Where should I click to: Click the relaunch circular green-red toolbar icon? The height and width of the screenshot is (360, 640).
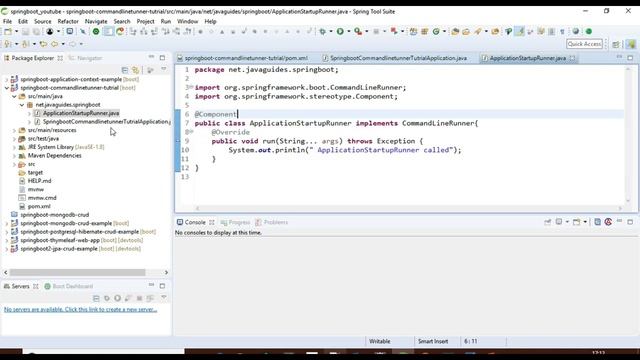point(120,31)
